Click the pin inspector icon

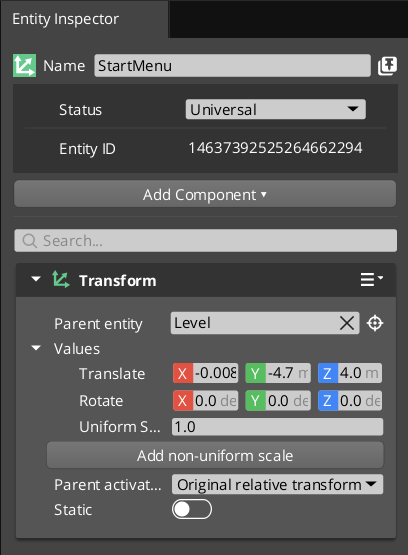tap(387, 66)
